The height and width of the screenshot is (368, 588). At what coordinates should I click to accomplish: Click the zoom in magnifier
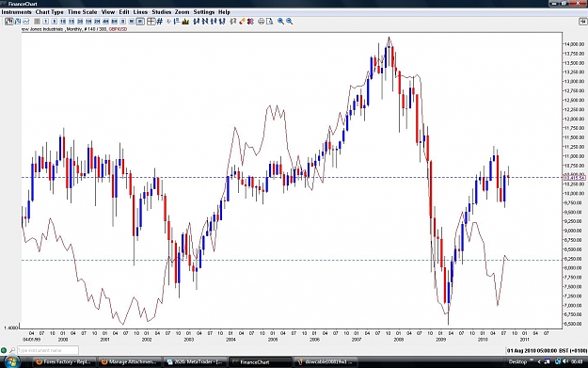pos(280,22)
